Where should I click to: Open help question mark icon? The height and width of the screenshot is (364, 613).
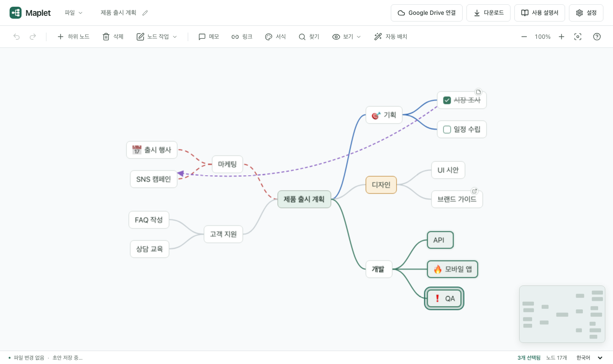point(597,37)
